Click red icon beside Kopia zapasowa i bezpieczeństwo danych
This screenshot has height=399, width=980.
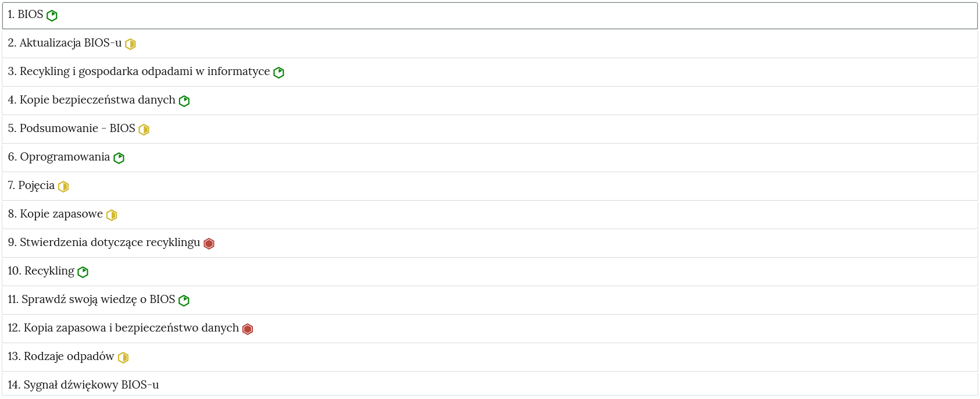click(x=248, y=329)
